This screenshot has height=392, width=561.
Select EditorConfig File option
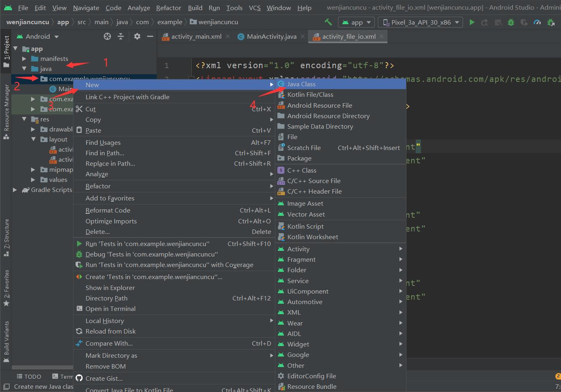341,376
